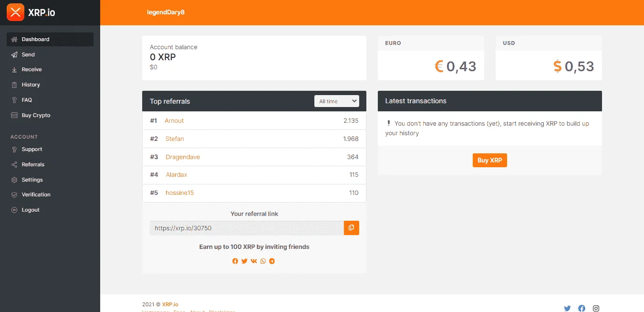Share referral via orange Facebook icon
Image resolution: width=644 pixels, height=312 pixels.
235,261
